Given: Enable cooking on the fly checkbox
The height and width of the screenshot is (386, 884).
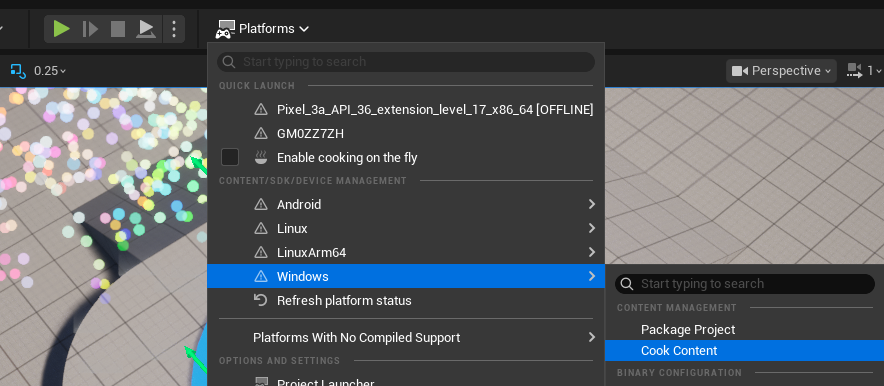Looking at the screenshot, I should (x=230, y=157).
